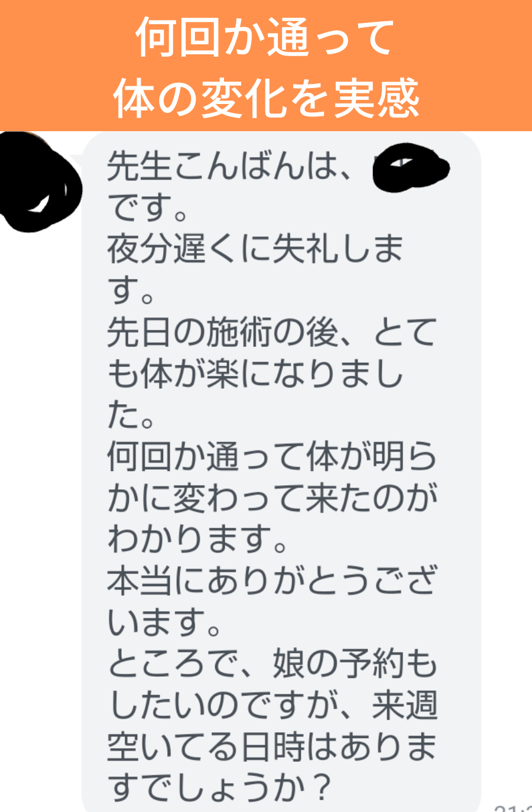Click the short line 'た。'
This screenshot has height=812, width=532.
tap(131, 414)
